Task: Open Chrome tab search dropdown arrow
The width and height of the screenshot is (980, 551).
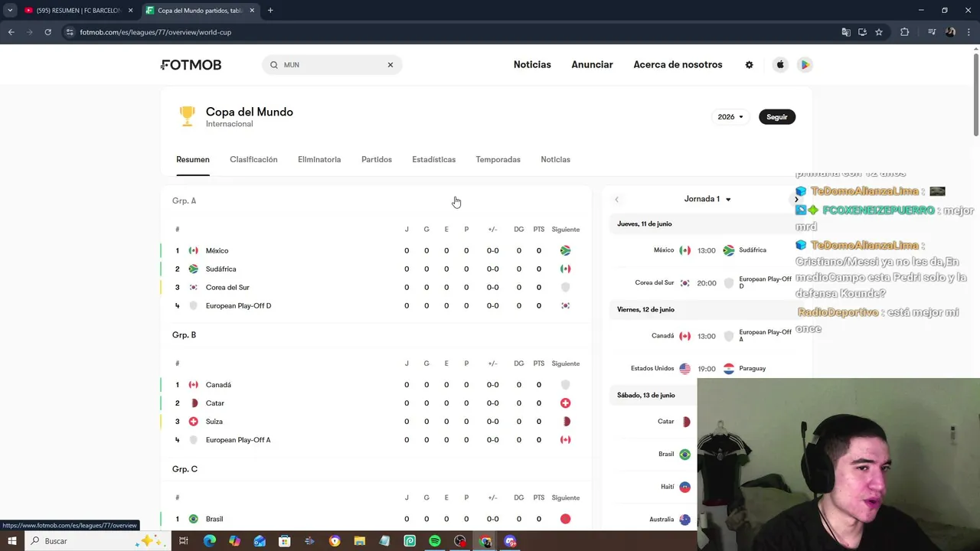Action: click(10, 11)
